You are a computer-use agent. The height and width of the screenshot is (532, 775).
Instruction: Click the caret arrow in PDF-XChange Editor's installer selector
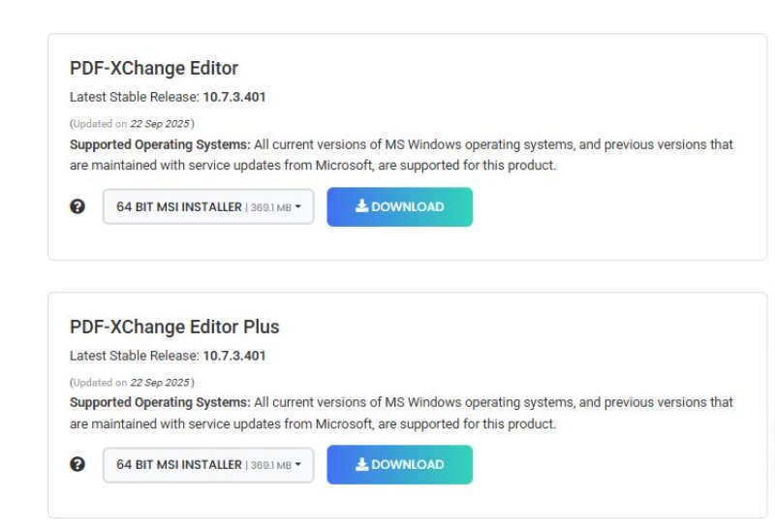tap(297, 206)
